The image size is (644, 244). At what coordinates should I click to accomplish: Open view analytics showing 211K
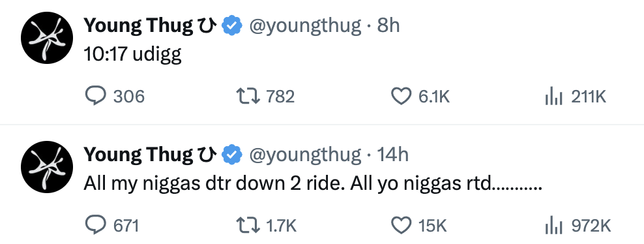[x=553, y=97]
